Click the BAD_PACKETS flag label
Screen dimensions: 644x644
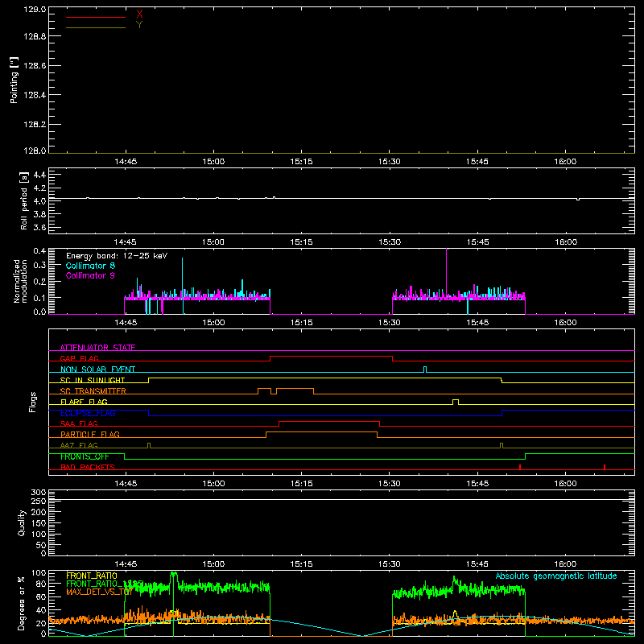88,467
